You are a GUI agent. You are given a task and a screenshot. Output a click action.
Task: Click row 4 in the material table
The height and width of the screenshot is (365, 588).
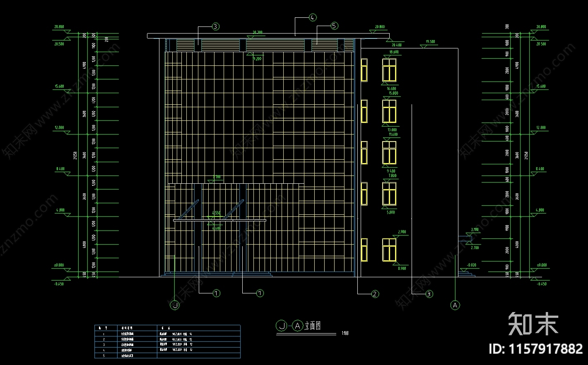pos(167,350)
